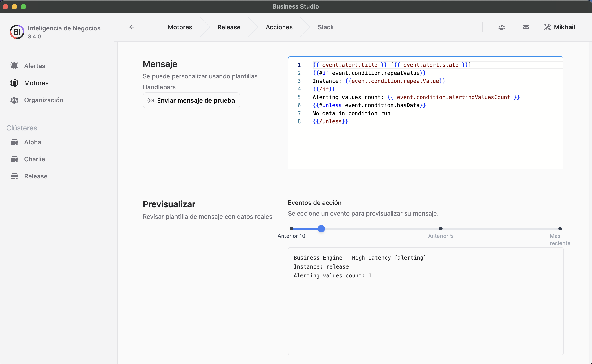Viewport: 592px width, 364px height.
Task: Click the Mensaje section heading
Action: tap(160, 64)
